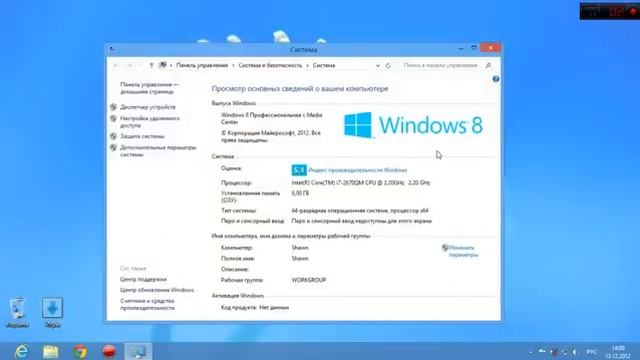The width and height of the screenshot is (640, 360).
Task: Open Индекс производительности Windows link
Action: pos(358,170)
